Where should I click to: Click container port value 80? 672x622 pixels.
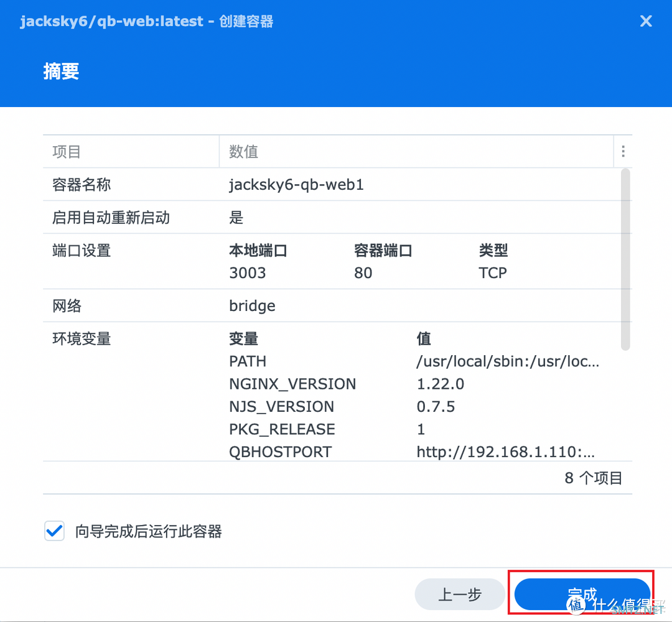point(363,273)
